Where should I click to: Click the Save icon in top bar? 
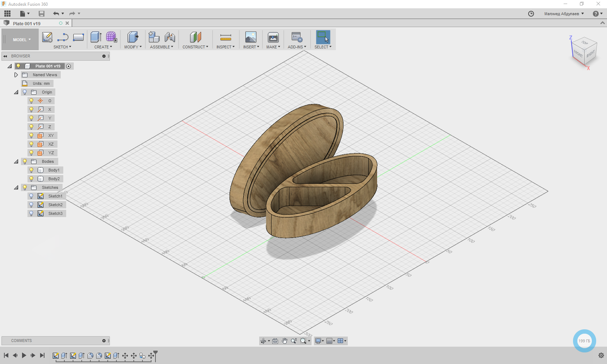click(42, 14)
